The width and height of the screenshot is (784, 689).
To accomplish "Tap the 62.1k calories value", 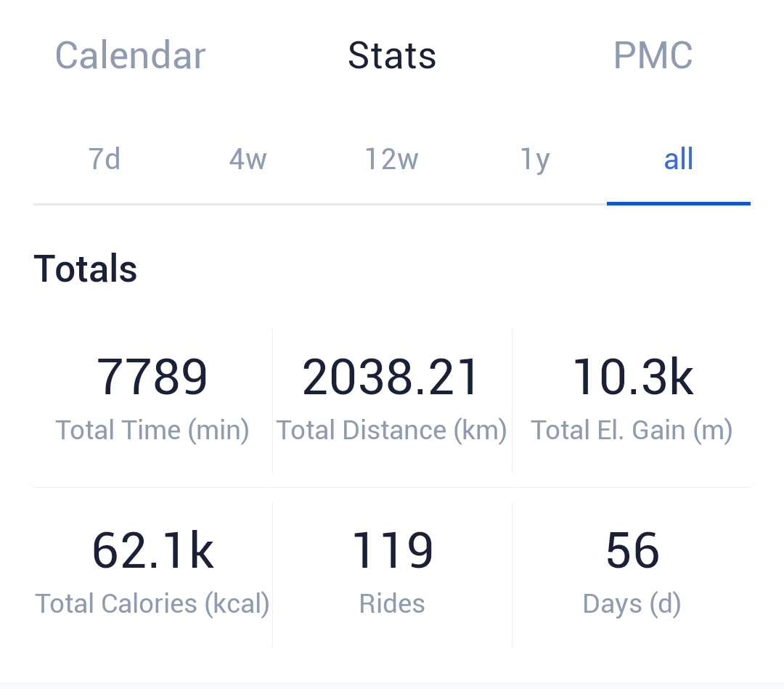I will (x=153, y=550).
